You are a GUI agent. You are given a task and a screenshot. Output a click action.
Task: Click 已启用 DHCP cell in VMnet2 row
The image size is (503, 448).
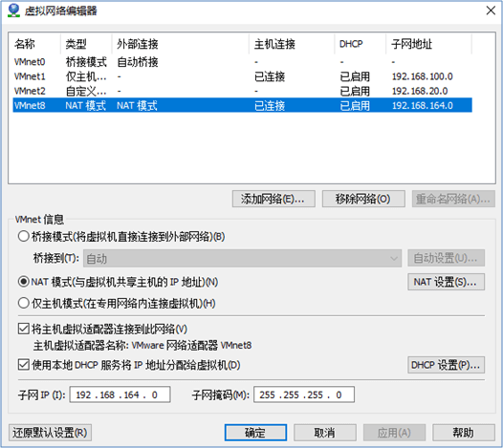(355, 91)
